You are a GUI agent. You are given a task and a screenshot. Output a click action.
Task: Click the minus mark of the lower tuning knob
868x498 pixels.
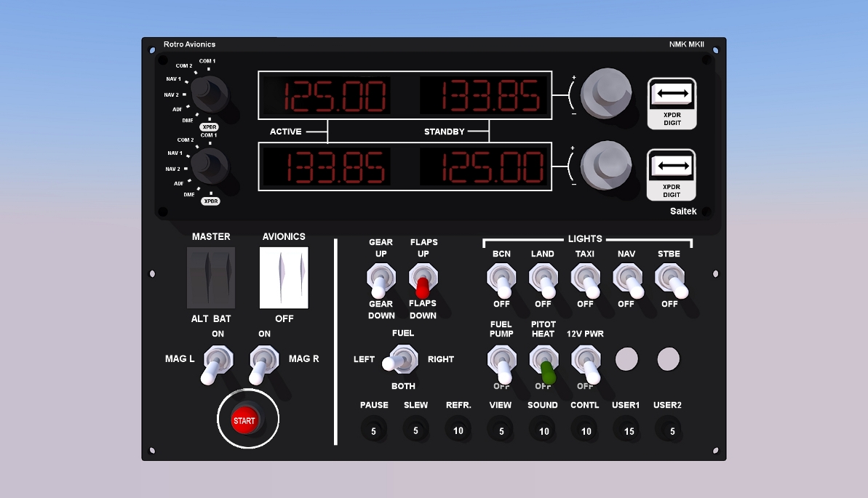[573, 184]
